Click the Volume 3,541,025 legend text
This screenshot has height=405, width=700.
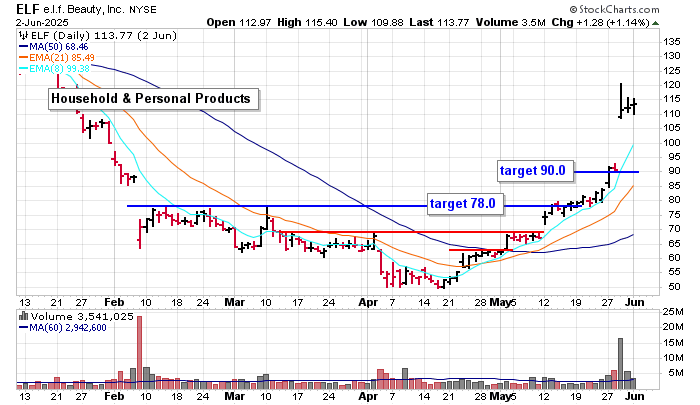point(82,317)
